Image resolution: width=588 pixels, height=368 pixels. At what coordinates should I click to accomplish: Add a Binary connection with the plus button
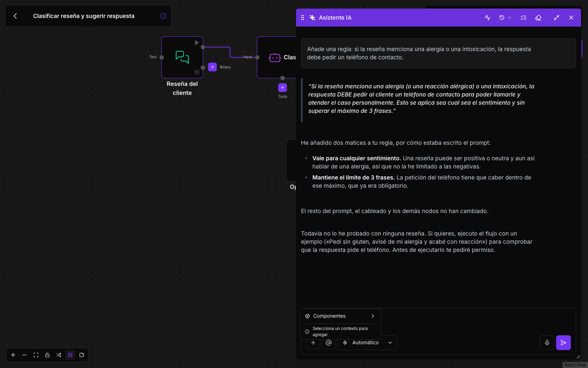[212, 67]
